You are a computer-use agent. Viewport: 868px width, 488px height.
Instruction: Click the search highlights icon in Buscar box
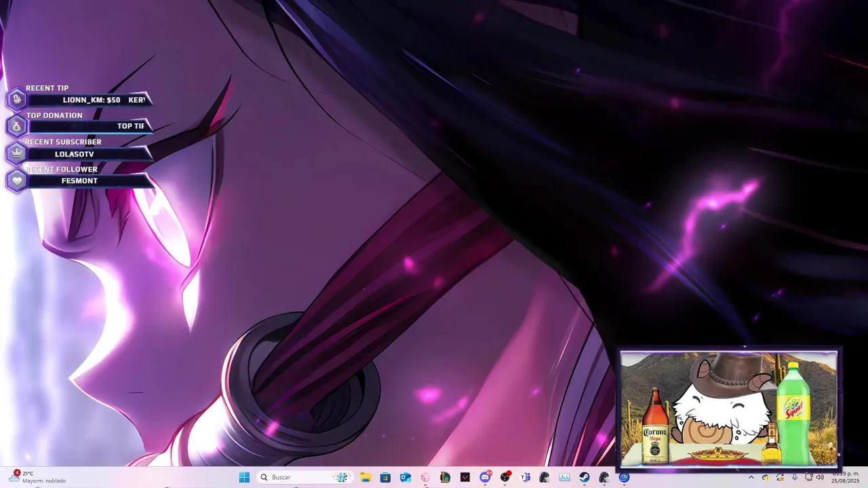(342, 477)
